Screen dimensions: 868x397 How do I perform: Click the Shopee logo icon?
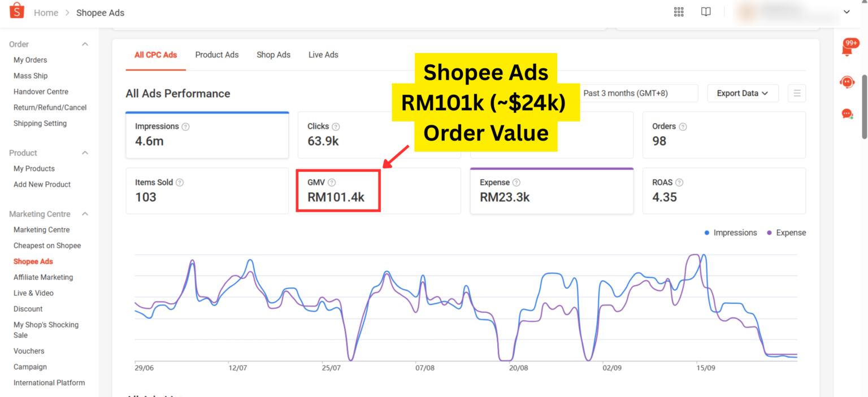click(x=17, y=11)
